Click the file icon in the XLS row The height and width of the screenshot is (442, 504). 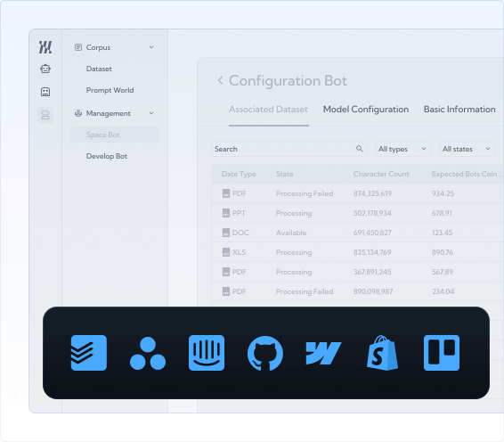[x=226, y=252]
